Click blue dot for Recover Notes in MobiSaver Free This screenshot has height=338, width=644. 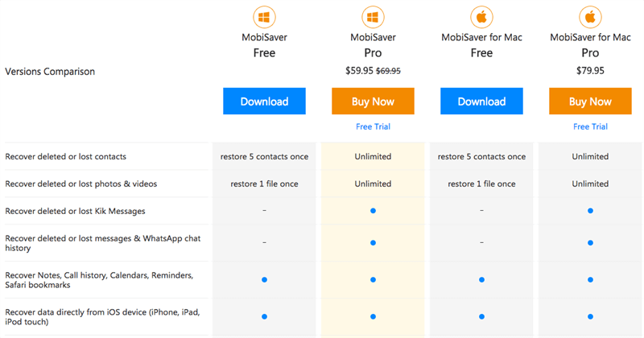[264, 279]
